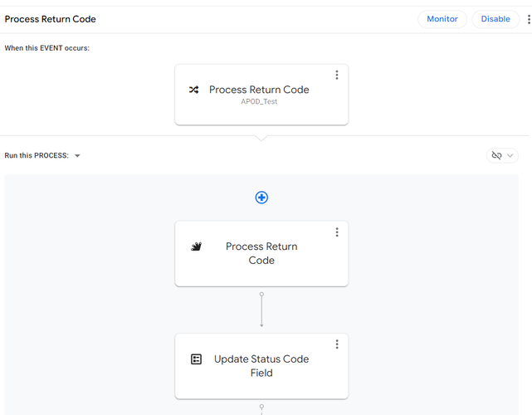The height and width of the screenshot is (415, 532).
Task: Click the Monitor button
Action: (442, 19)
